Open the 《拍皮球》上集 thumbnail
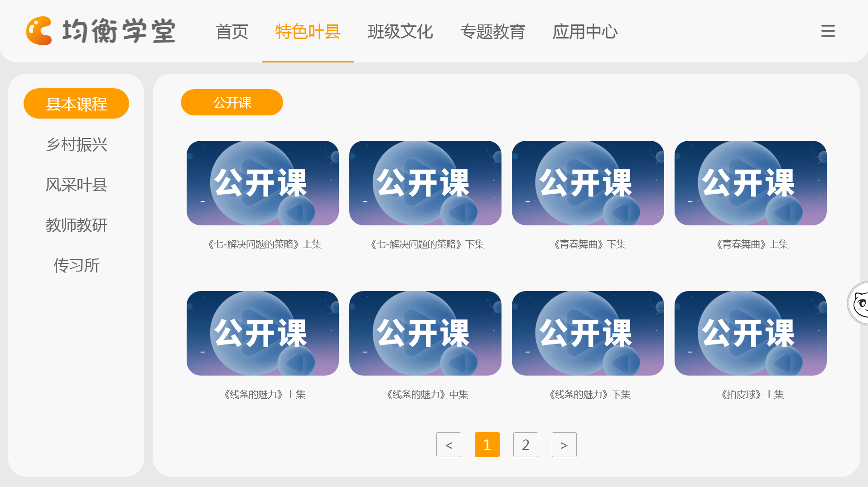 click(751, 333)
